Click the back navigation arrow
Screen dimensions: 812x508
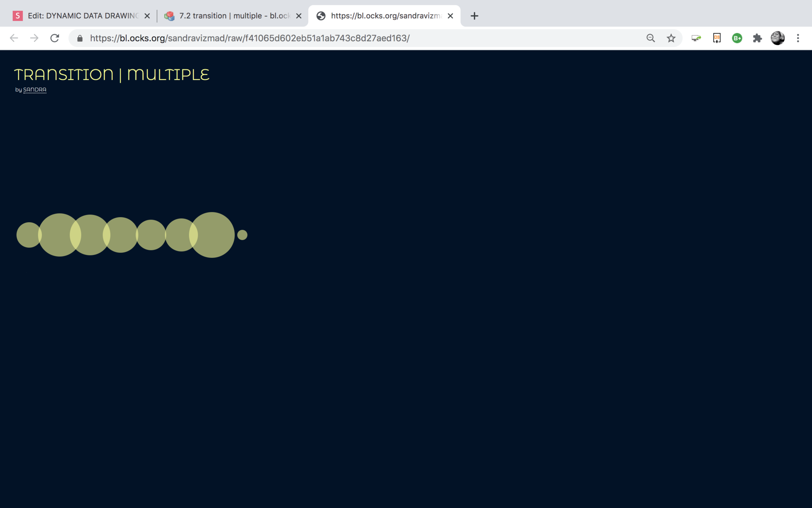(14, 38)
